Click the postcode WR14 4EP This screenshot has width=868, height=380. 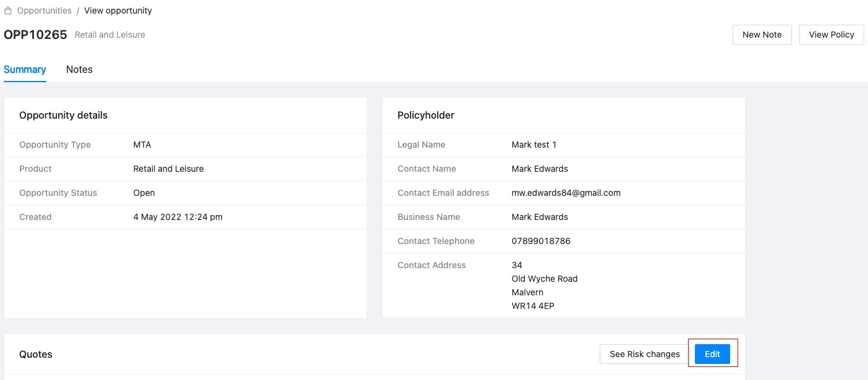[x=532, y=306]
